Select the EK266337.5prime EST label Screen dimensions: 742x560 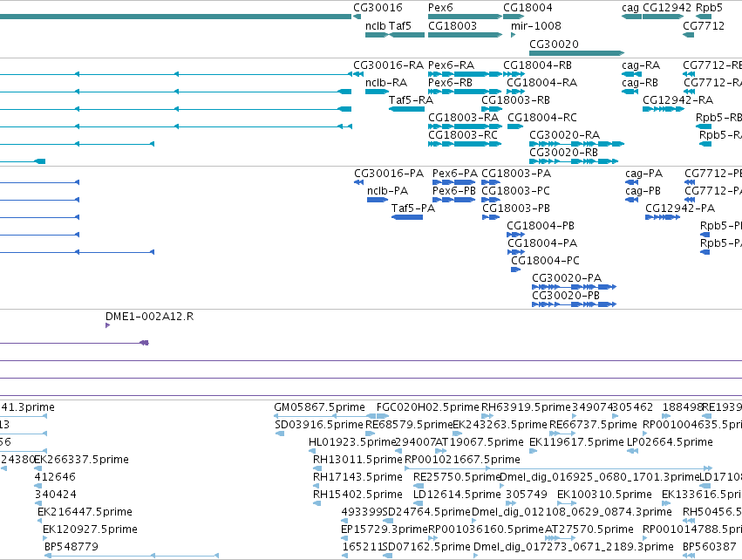point(81,460)
